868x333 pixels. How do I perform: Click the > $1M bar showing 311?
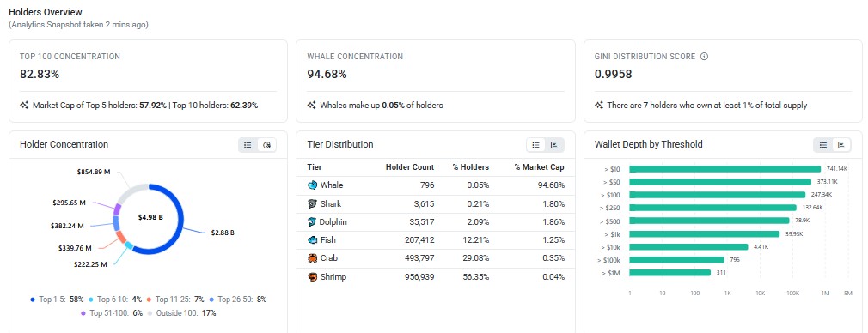click(669, 273)
